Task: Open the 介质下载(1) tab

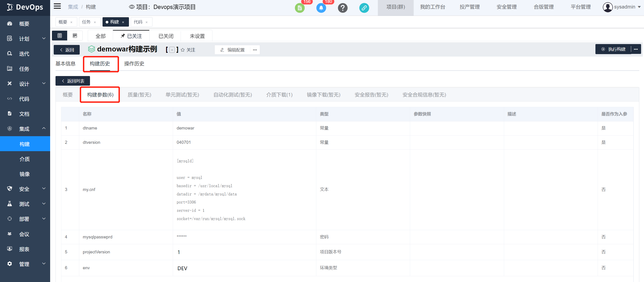Action: tap(279, 95)
